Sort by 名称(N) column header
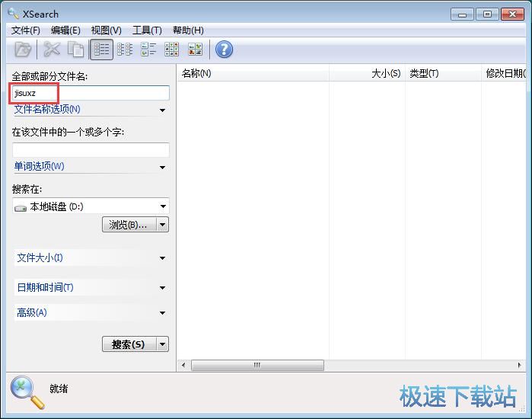Image resolution: width=532 pixels, height=419 pixels. (253, 73)
